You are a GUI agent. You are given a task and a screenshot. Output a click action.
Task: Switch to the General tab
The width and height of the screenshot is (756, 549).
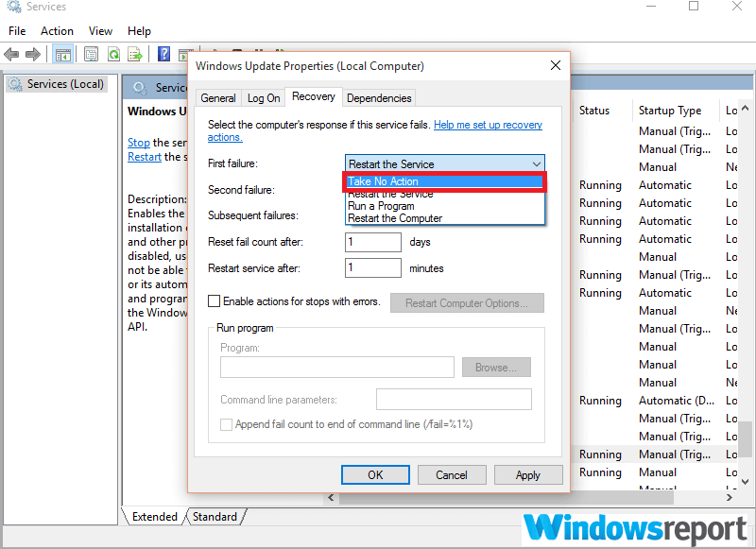click(218, 98)
